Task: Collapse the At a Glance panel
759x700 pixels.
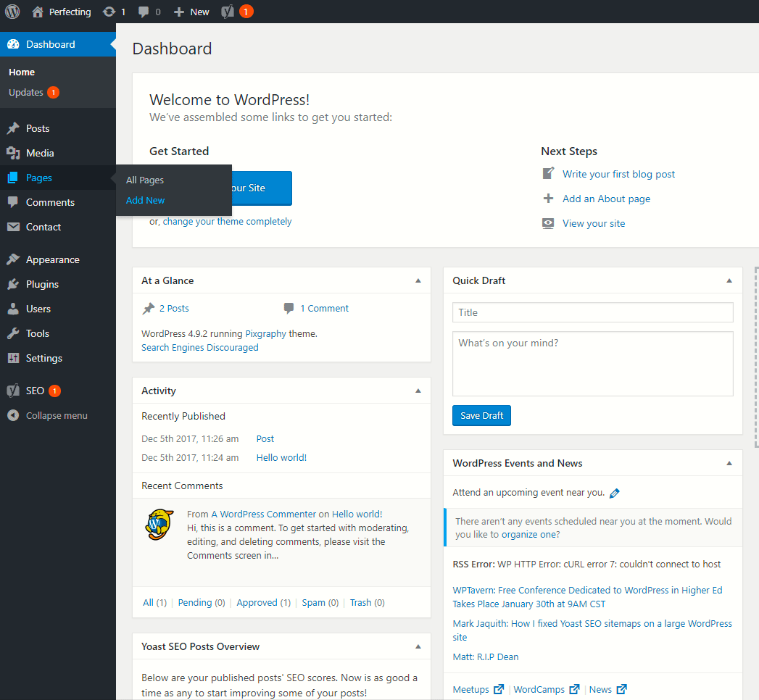Action: coord(418,280)
